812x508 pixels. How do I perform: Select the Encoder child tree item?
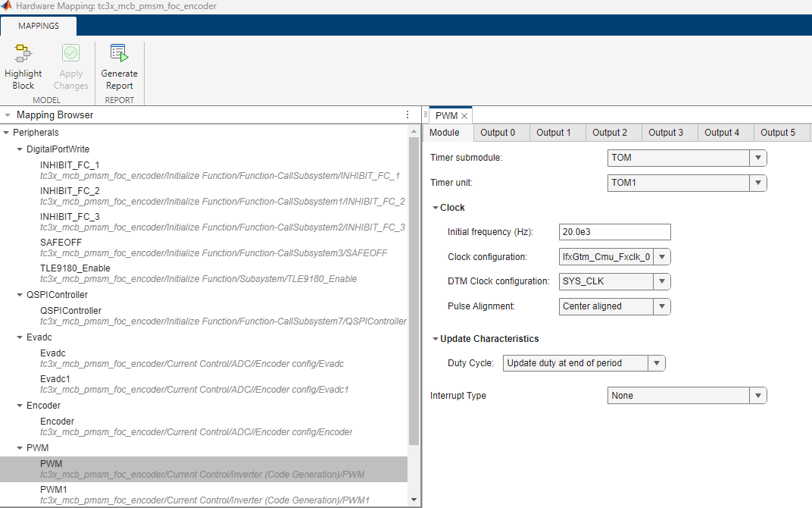204,427
